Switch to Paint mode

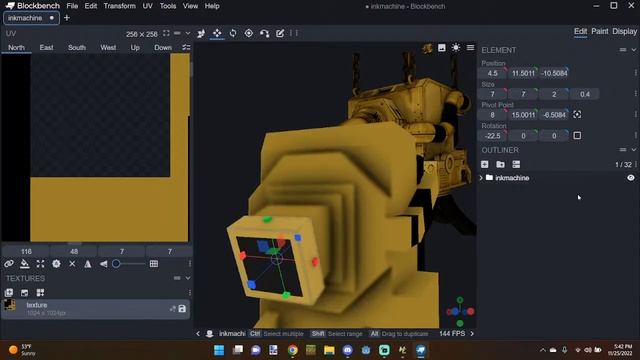click(x=600, y=31)
